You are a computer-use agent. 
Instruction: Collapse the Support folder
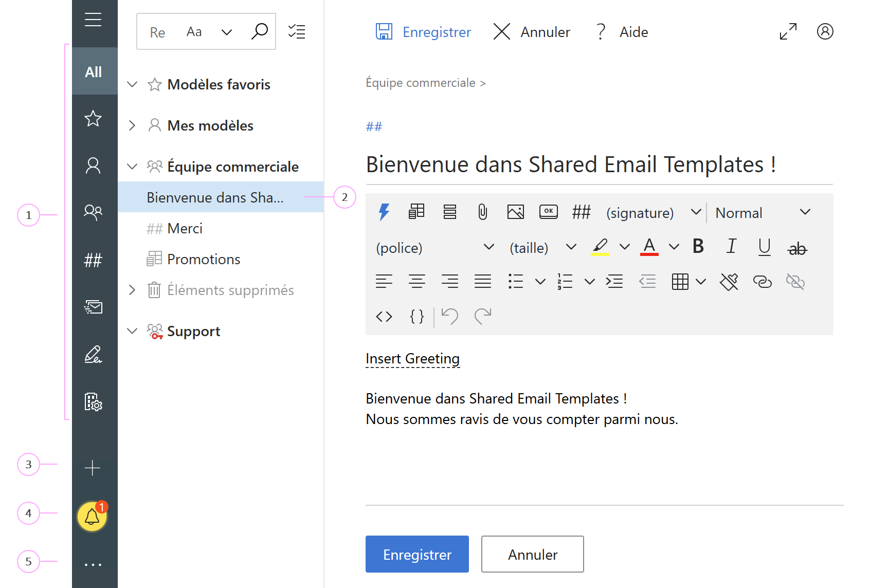click(x=132, y=330)
